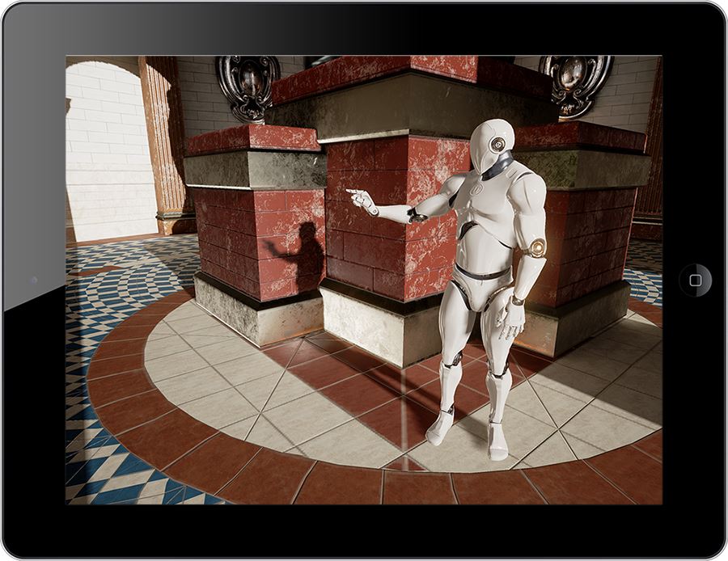Image resolution: width=728 pixels, height=561 pixels.
Task: Tap the robot's hanging hand
Action: pos(511,318)
